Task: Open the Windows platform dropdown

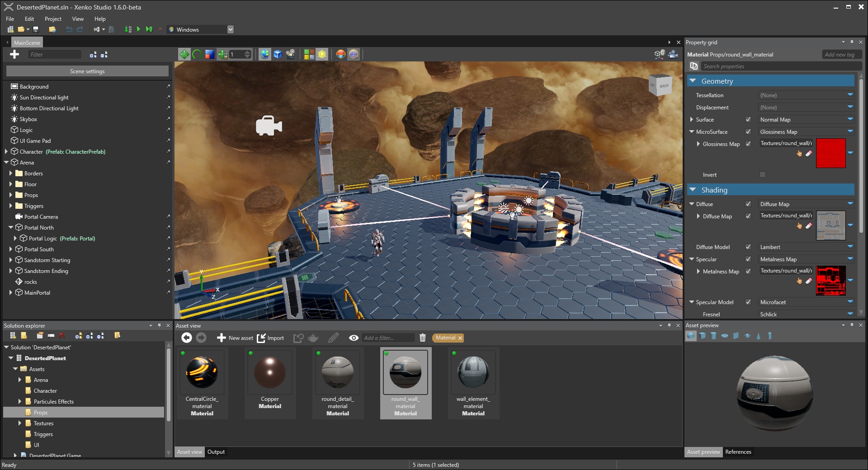Action: [230, 30]
